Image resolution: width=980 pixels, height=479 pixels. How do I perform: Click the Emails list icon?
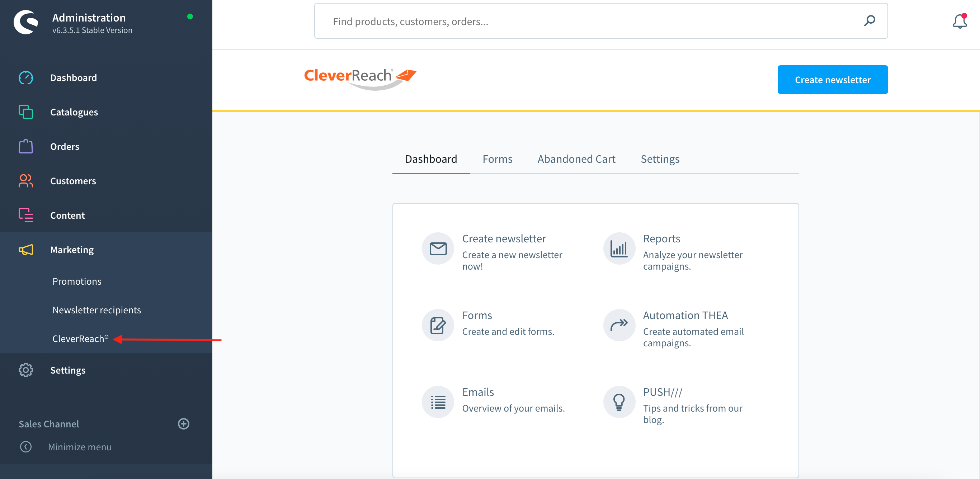[x=438, y=402]
